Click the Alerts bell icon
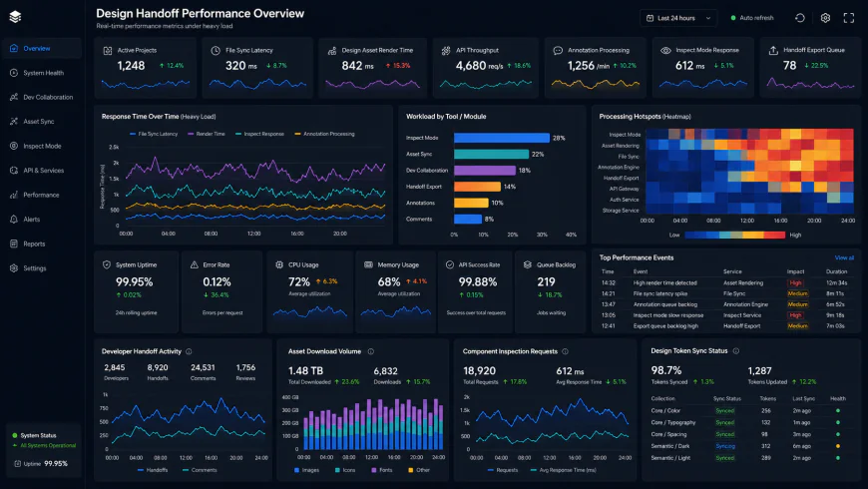868x489 pixels. click(x=14, y=220)
